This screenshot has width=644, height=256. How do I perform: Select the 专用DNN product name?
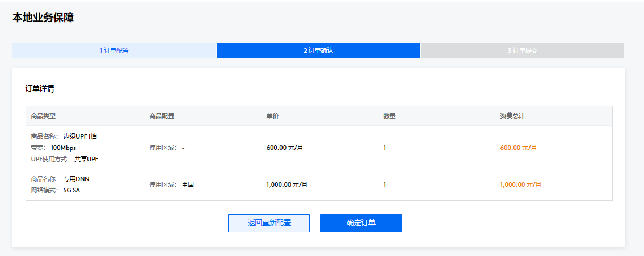coord(76,179)
